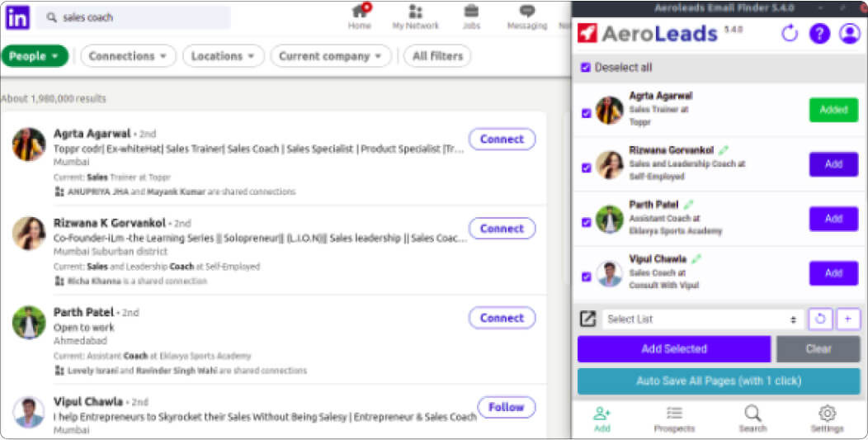Connect with Agrta Agarwal
Image resolution: width=868 pixels, height=440 pixels.
(502, 139)
